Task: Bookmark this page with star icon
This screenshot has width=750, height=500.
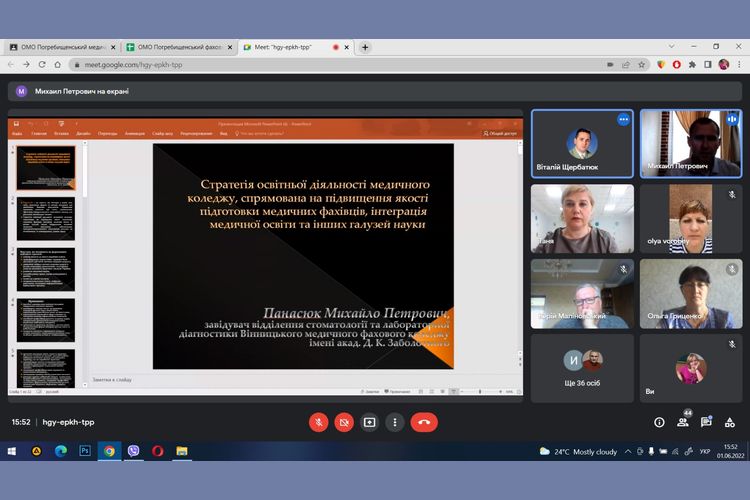Action: (641, 65)
